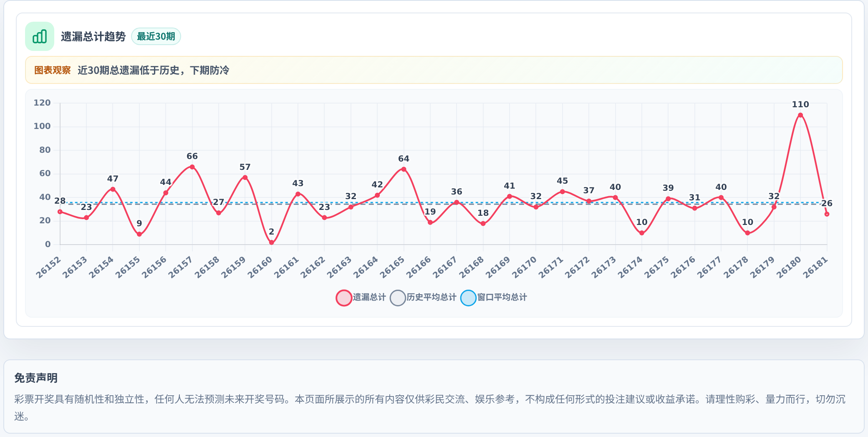Click the green bar chart icon
The image size is (868, 437).
click(x=40, y=36)
